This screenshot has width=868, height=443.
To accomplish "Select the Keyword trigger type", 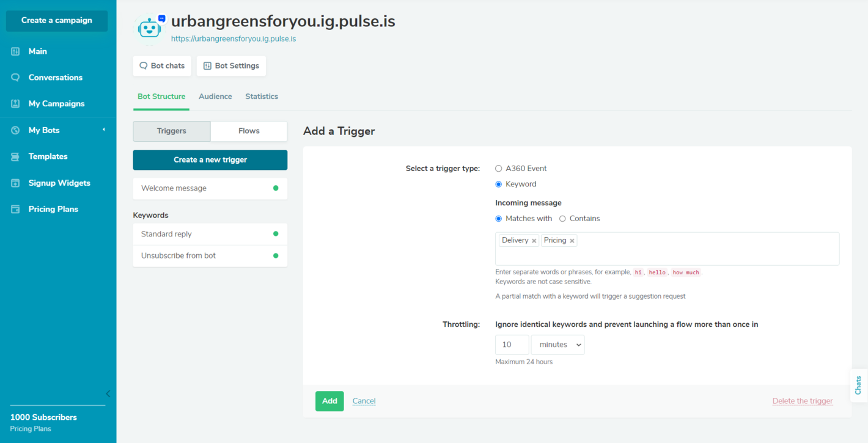I will point(499,185).
